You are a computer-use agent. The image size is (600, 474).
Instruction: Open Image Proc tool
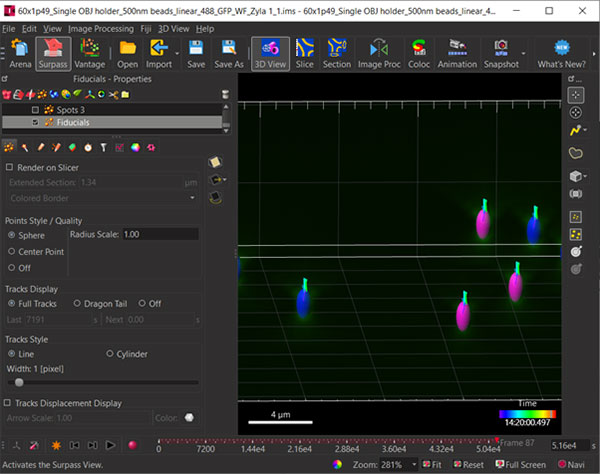point(379,54)
